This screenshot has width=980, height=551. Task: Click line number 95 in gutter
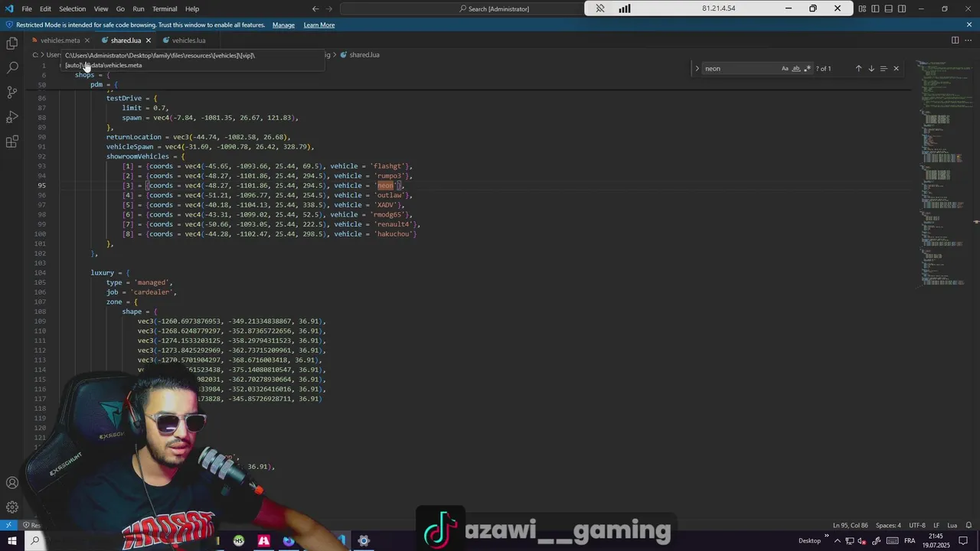click(x=41, y=185)
